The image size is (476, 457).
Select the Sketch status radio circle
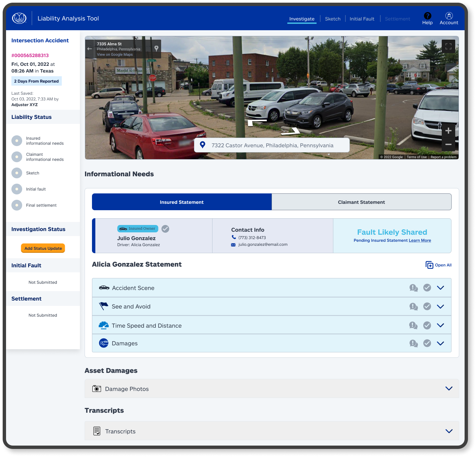17,173
